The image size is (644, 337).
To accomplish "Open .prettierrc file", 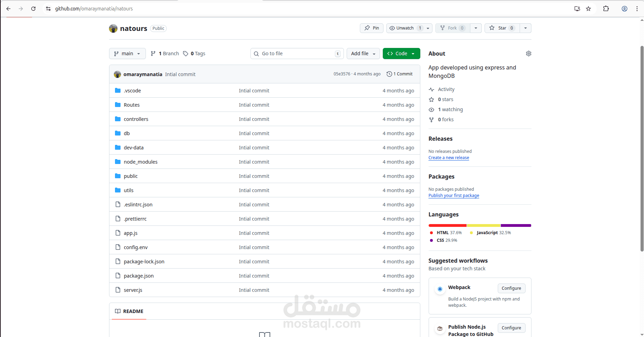I will click(x=135, y=219).
